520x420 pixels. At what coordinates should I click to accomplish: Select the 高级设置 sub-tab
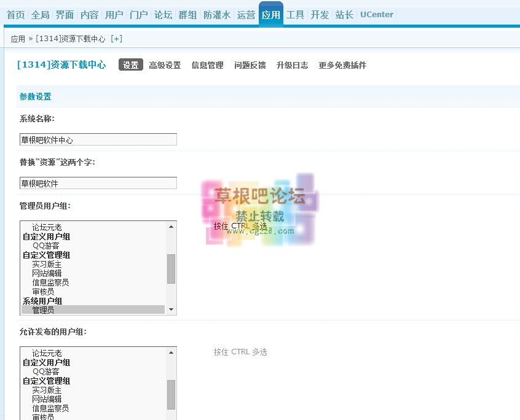[165, 65]
